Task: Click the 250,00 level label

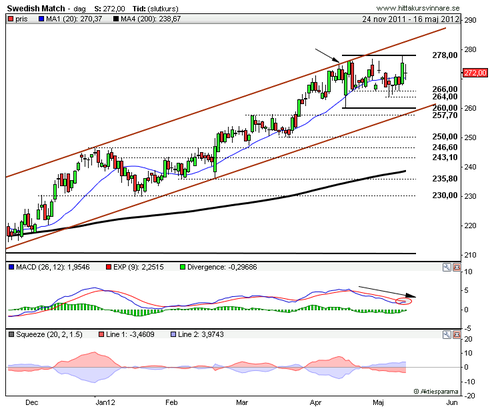Action: [x=445, y=137]
